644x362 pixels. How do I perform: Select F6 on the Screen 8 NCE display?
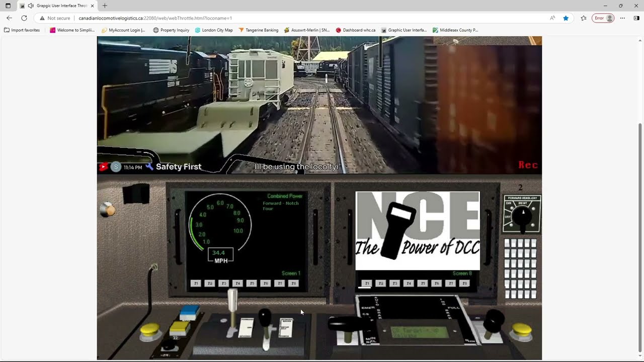(x=437, y=284)
